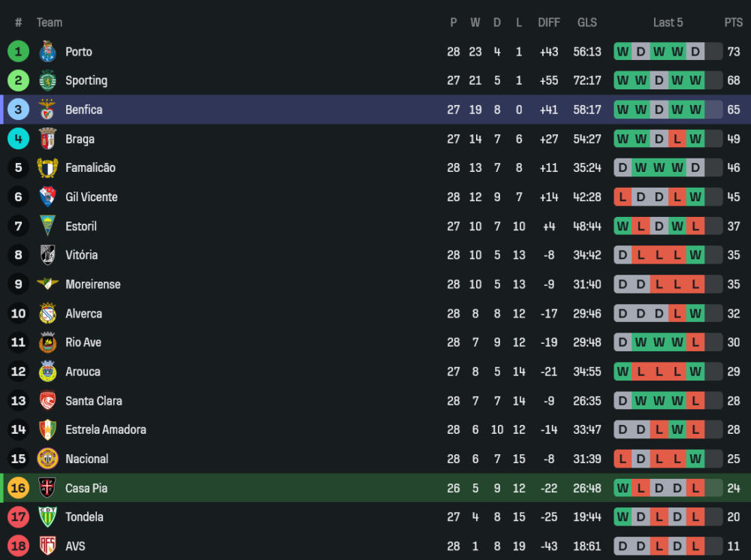Image resolution: width=751 pixels, height=560 pixels.
Task: Click the Sporting club crest
Action: coord(48,80)
